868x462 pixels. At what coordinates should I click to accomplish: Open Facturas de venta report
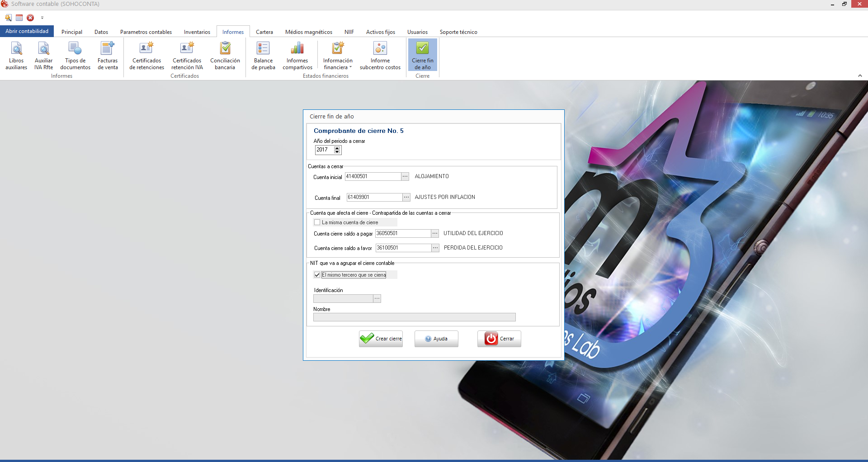(x=108, y=55)
